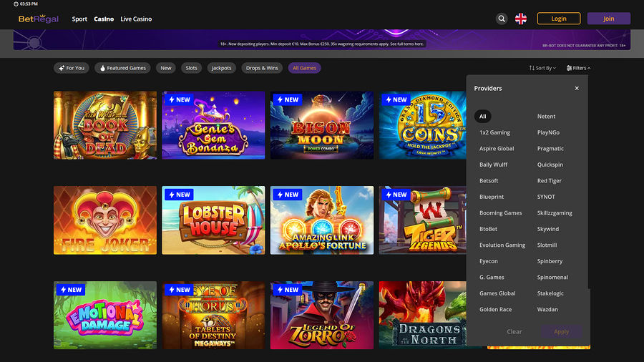Screen dimensions: 644x362
Task: Filter by Booming Games provider
Action: (501, 213)
